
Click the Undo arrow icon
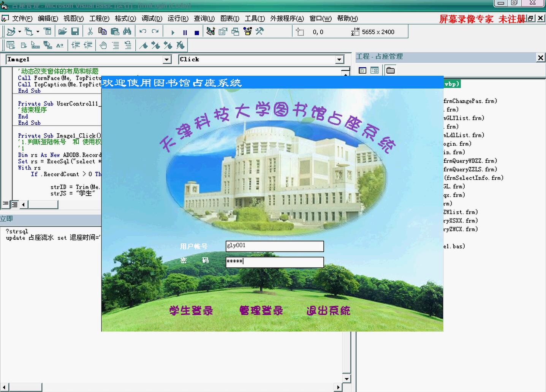pyautogui.click(x=143, y=32)
